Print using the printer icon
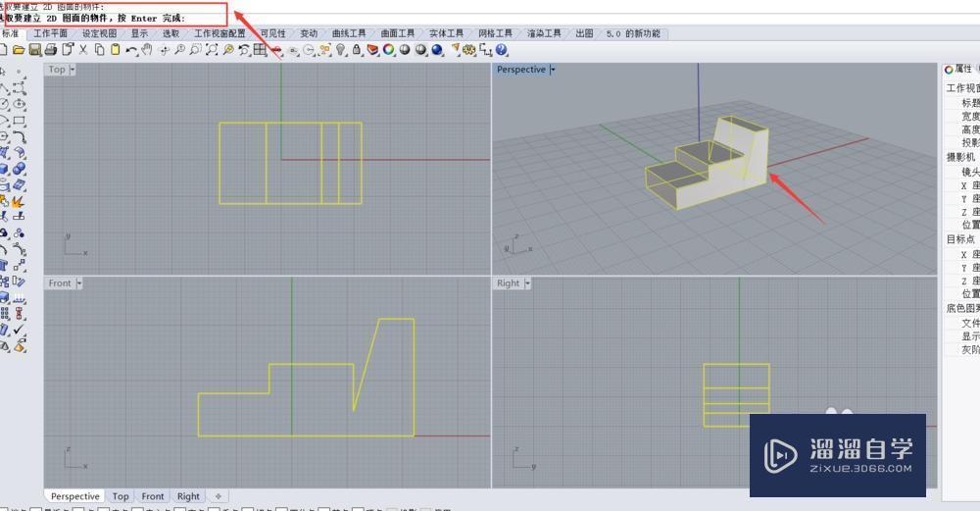 tap(51, 49)
